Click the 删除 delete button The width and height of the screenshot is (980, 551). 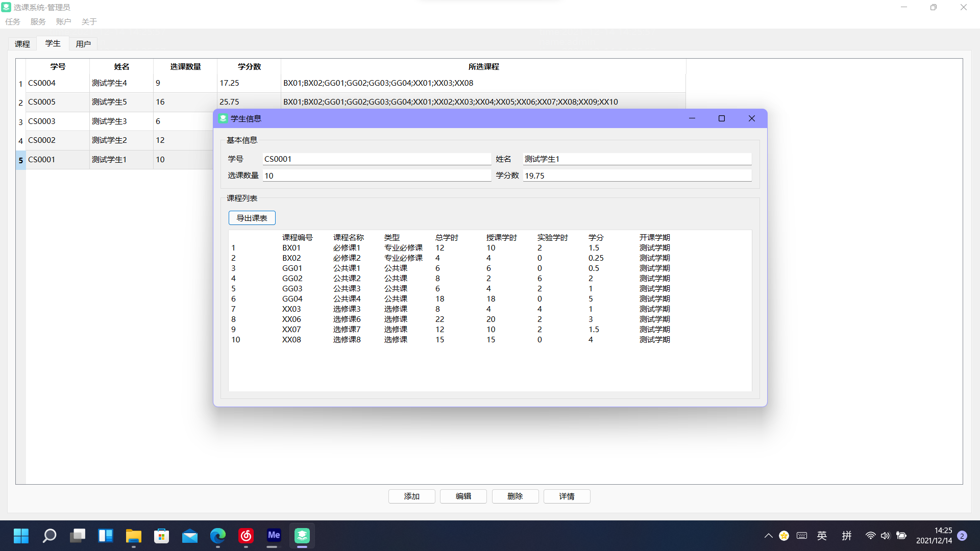click(x=514, y=496)
